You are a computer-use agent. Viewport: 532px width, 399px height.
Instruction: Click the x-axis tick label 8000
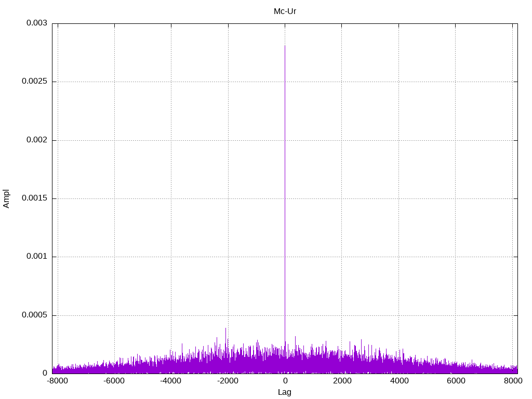point(513,381)
